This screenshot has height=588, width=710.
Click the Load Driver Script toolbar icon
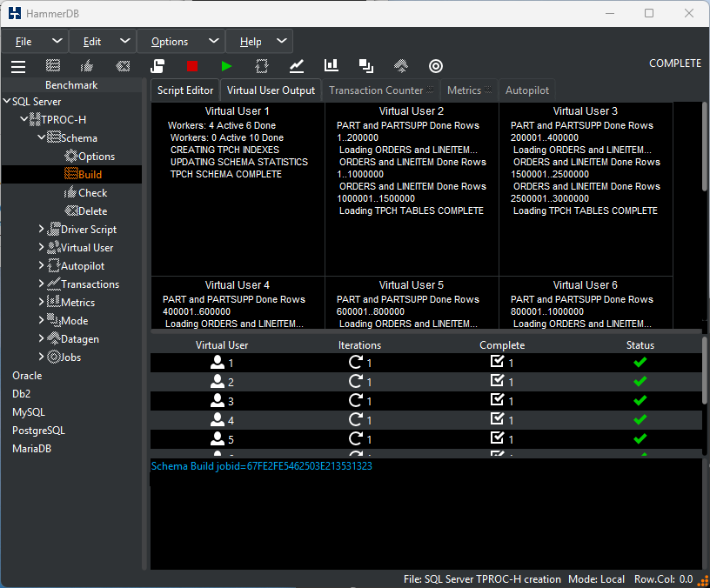[x=157, y=66]
